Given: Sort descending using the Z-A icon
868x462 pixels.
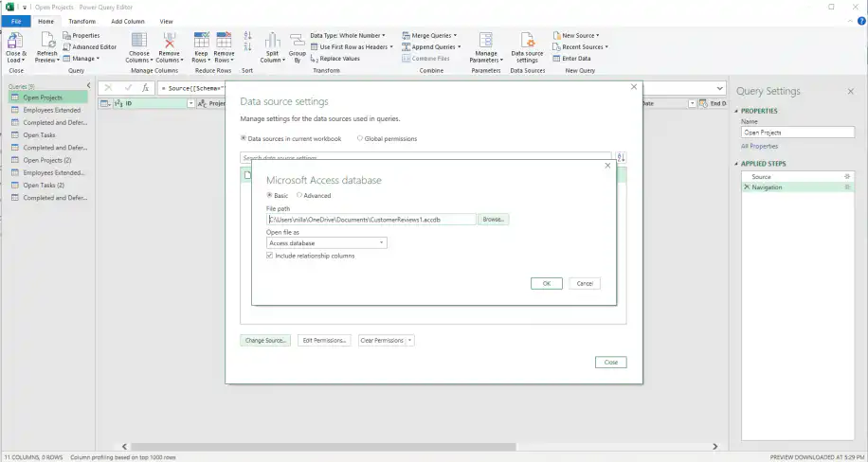Looking at the screenshot, I should [x=247, y=47].
